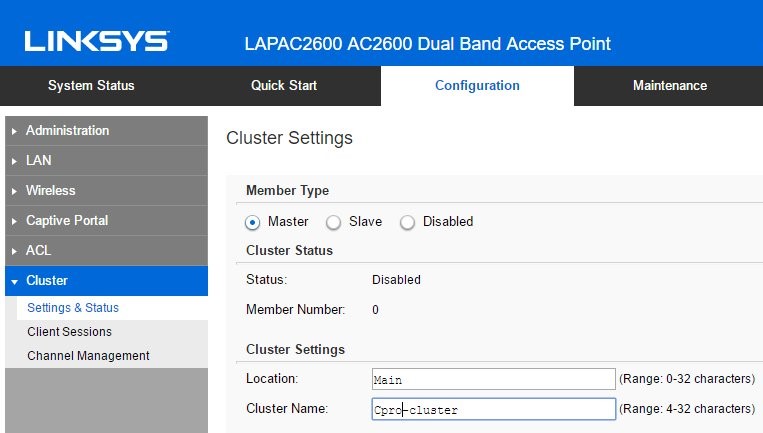
Task: Click the 'Cluster Name:' field label
Action: [287, 409]
